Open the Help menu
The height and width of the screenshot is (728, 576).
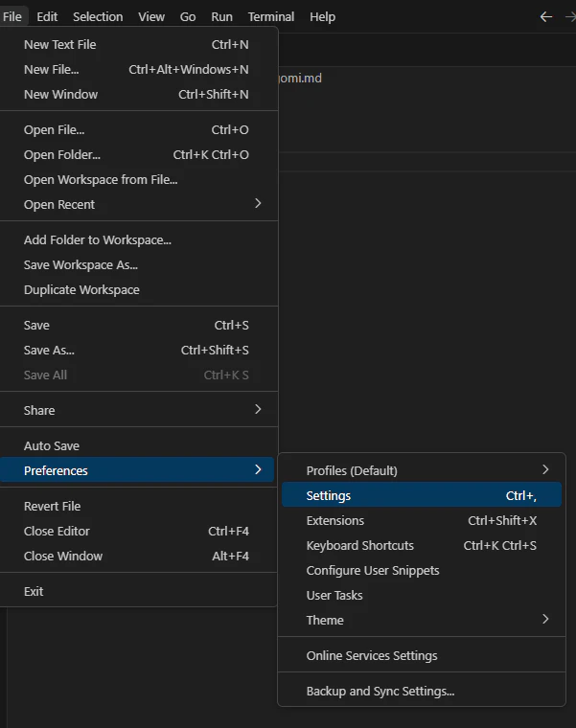(x=322, y=16)
